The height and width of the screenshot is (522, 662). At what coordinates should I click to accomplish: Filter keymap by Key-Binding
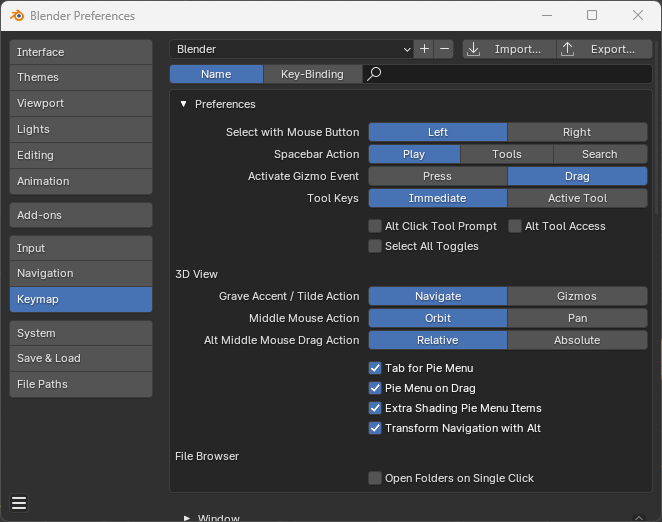(x=312, y=74)
